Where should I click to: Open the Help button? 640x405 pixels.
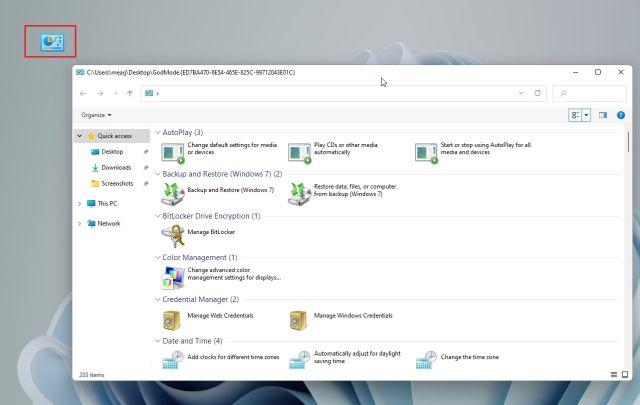621,115
